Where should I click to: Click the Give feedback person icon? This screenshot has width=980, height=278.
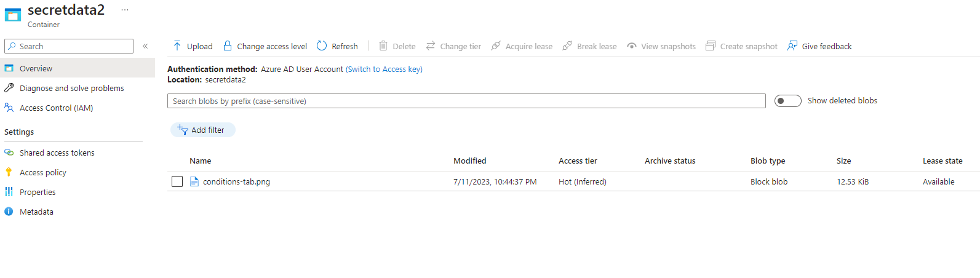pyautogui.click(x=792, y=46)
